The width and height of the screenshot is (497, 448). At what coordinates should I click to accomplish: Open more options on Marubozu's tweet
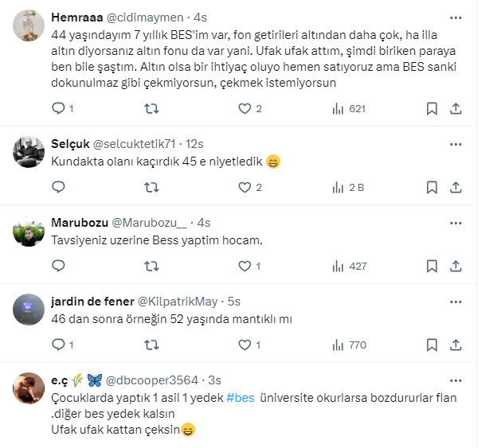(456, 222)
